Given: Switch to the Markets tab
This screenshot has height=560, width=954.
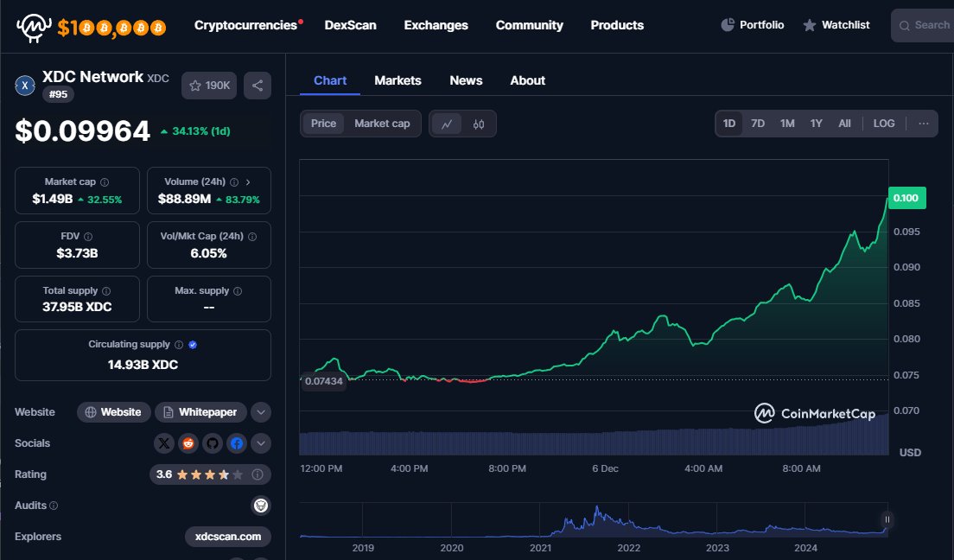Looking at the screenshot, I should pos(397,80).
